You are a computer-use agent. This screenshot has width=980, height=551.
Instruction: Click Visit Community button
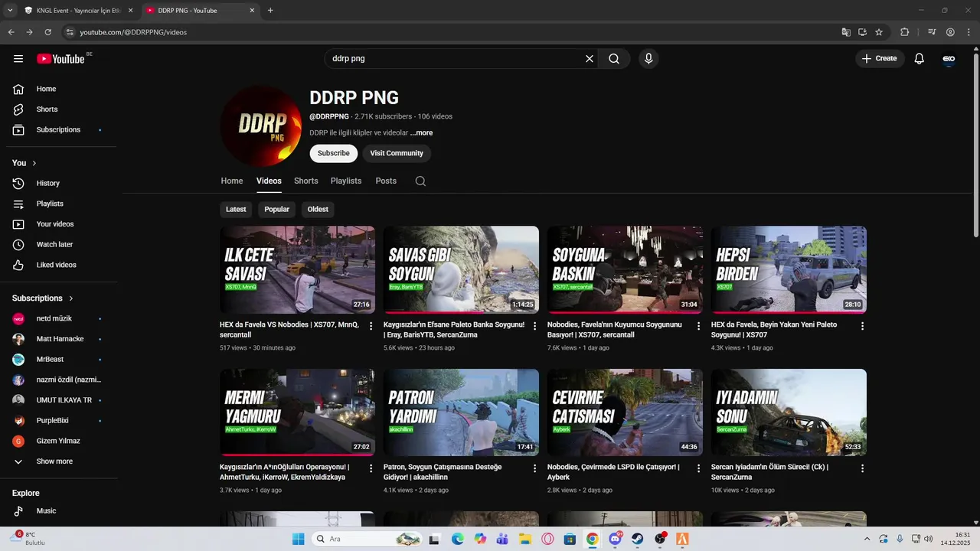pyautogui.click(x=397, y=153)
